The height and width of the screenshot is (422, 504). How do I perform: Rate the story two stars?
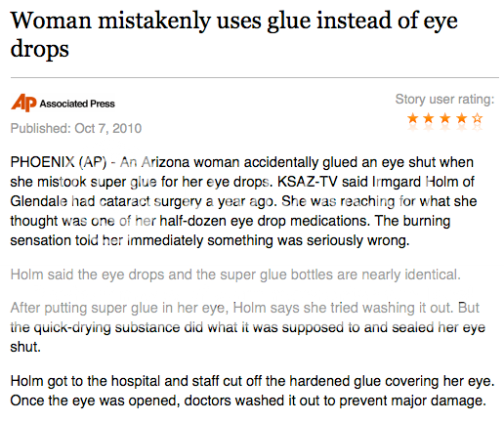[x=429, y=118]
